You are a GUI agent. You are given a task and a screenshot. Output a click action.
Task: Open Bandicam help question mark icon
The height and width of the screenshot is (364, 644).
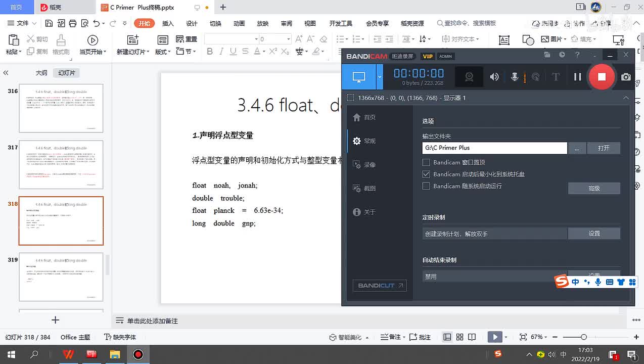click(x=577, y=55)
